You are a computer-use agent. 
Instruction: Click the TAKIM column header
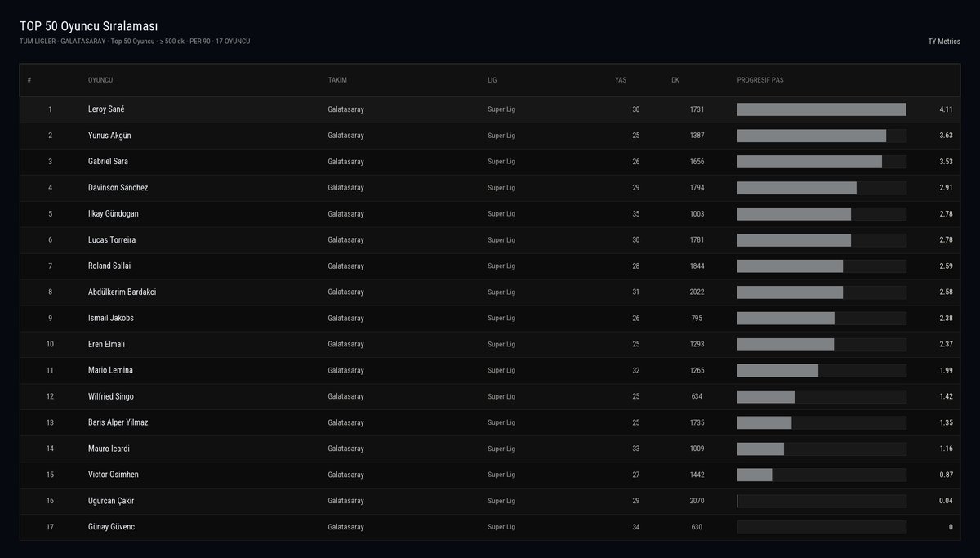(x=337, y=80)
